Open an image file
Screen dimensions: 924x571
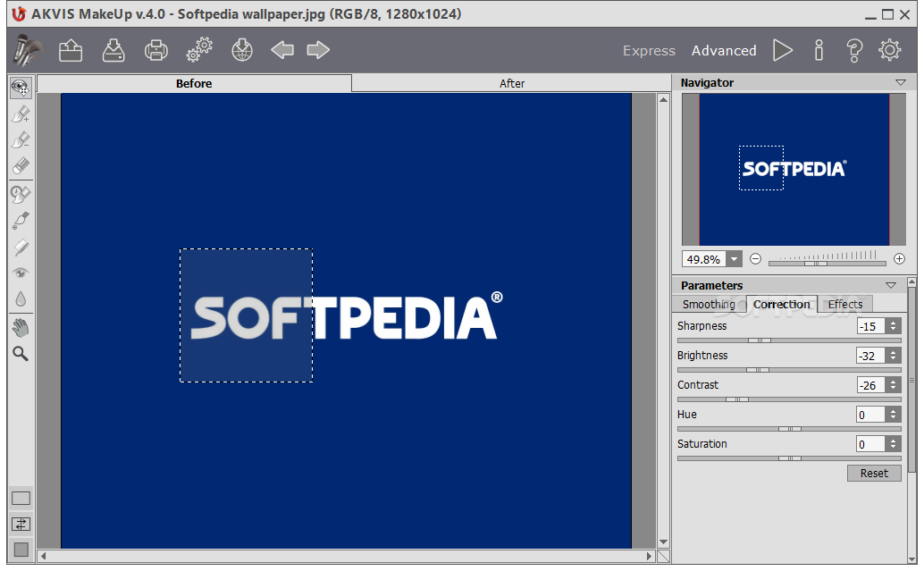pos(71,50)
